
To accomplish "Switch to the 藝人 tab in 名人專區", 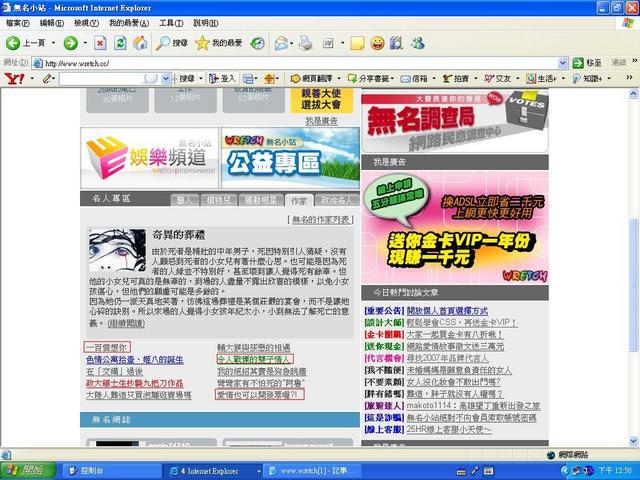I will click(184, 200).
